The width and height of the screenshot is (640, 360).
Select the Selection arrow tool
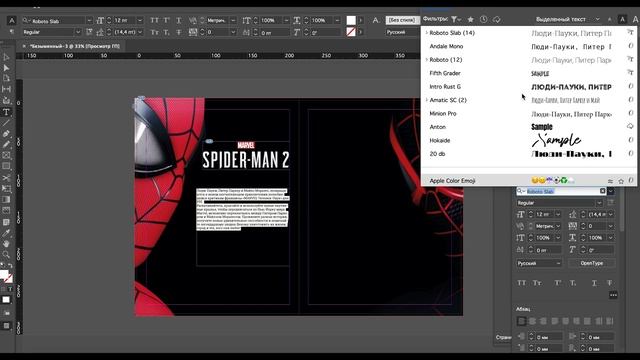point(6,57)
